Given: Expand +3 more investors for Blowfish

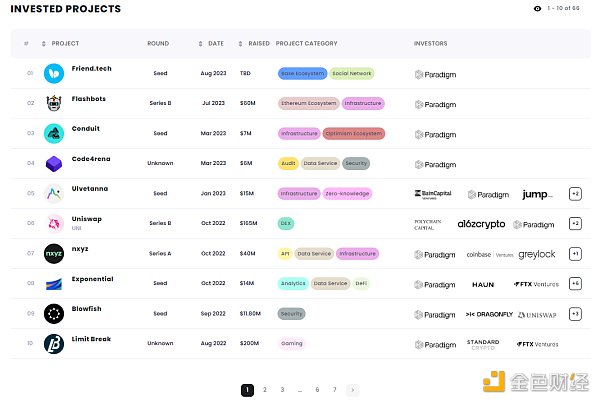Looking at the screenshot, I should tap(575, 314).
